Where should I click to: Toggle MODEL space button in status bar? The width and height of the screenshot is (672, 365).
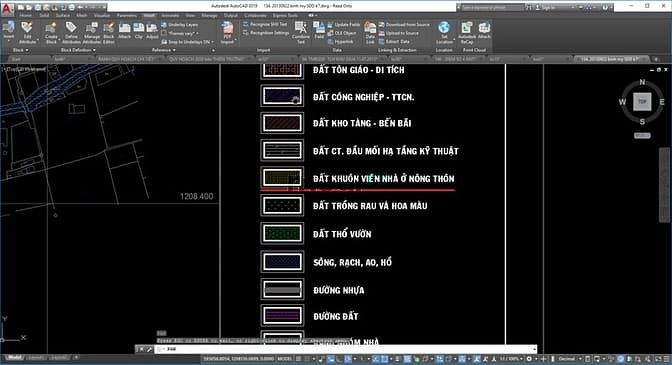[285, 359]
